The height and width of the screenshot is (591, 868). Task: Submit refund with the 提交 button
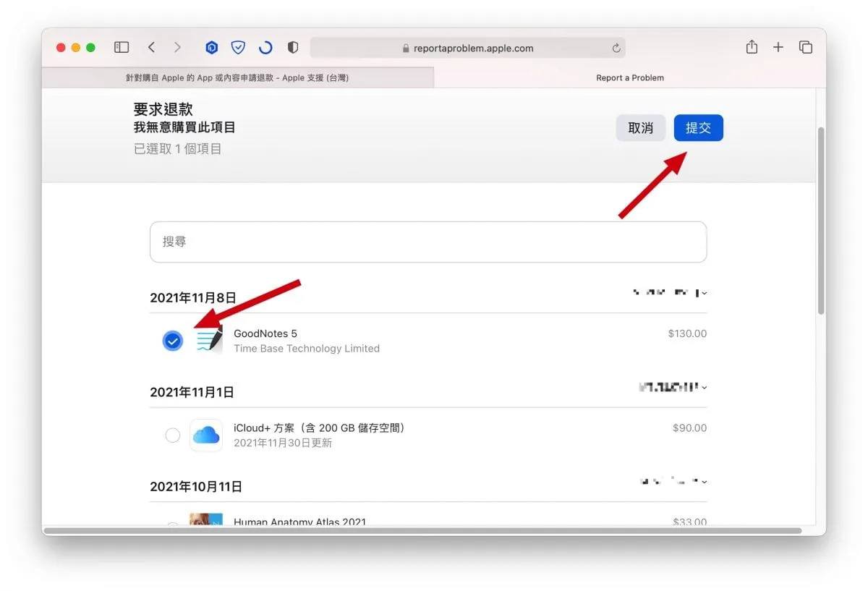pyautogui.click(x=698, y=128)
